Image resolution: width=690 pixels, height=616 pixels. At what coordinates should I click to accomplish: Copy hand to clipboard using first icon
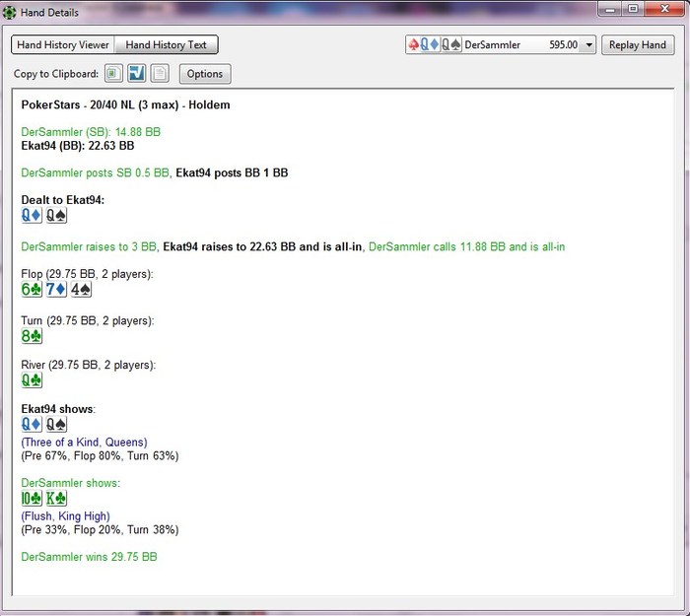coord(113,74)
